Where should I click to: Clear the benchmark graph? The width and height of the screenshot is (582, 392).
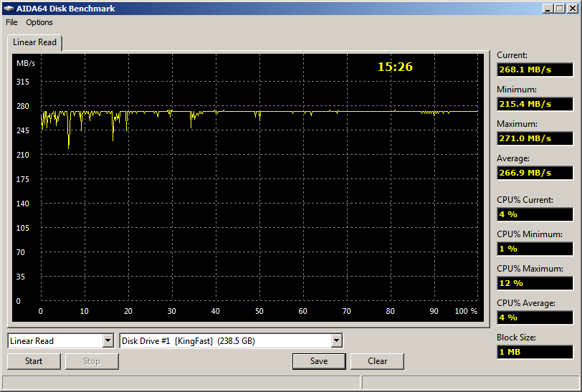(x=377, y=361)
